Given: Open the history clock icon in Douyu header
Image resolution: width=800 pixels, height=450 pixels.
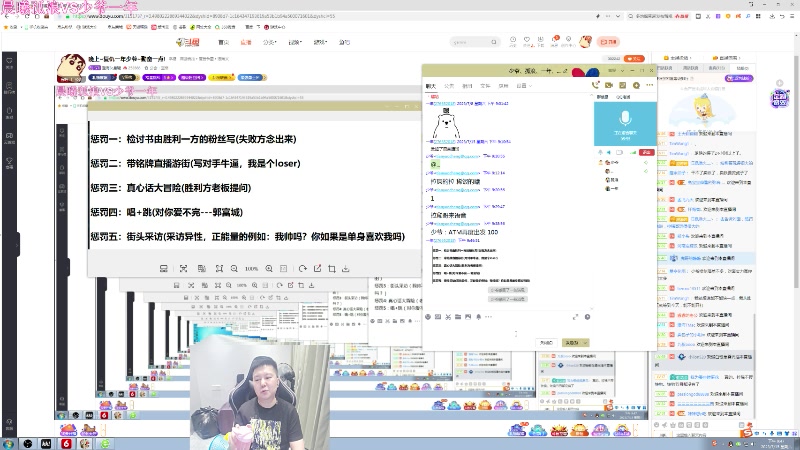Looking at the screenshot, I should pyautogui.click(x=513, y=41).
